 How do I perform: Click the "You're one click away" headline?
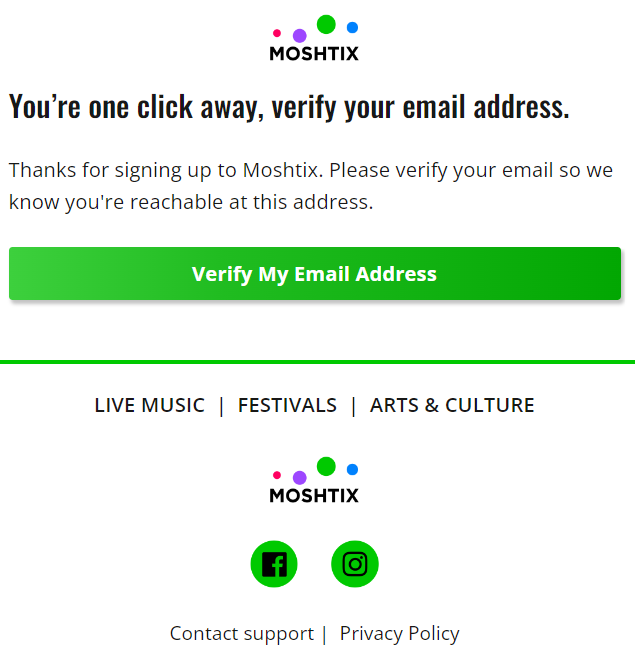(289, 107)
